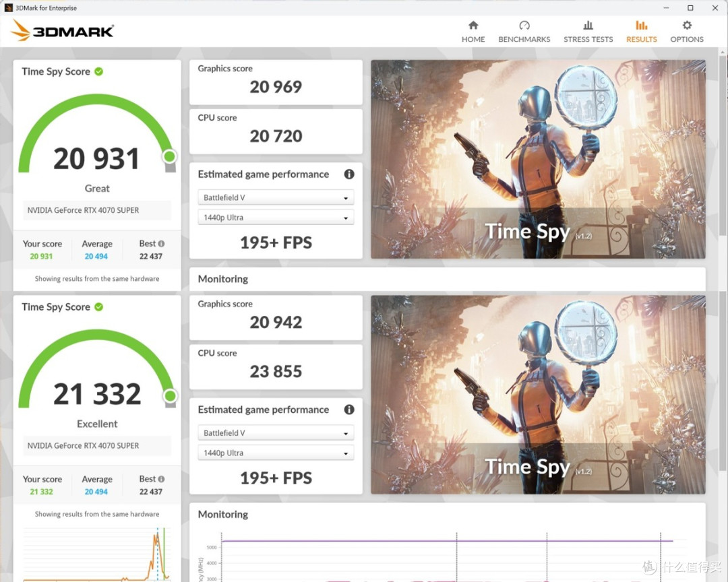Click info icon beside Best in lower panel
Screen dimensions: 728x582
pyautogui.click(x=161, y=479)
